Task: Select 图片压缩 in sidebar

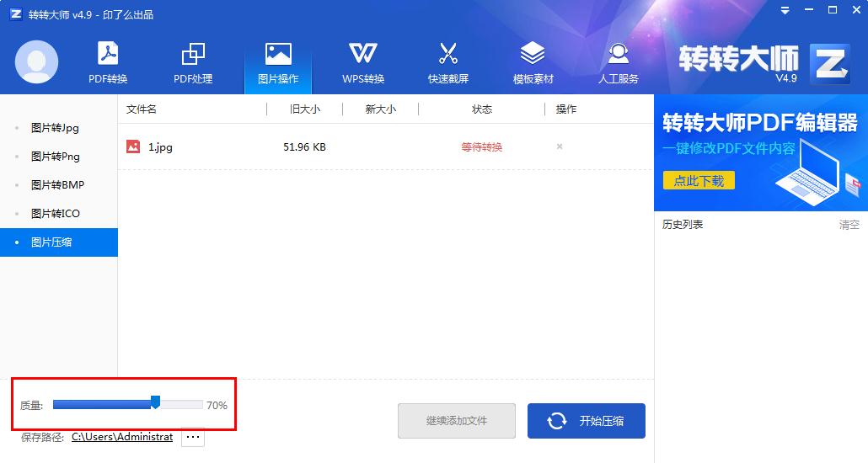Action: click(59, 242)
